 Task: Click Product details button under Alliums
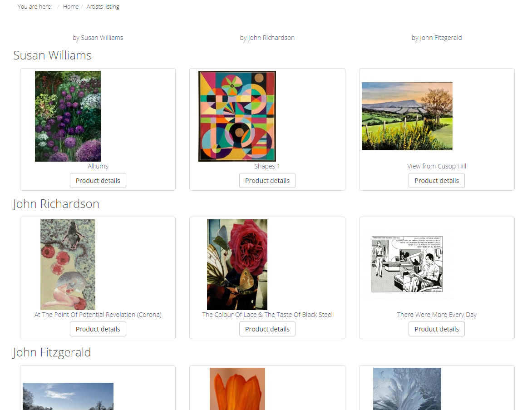[98, 181]
